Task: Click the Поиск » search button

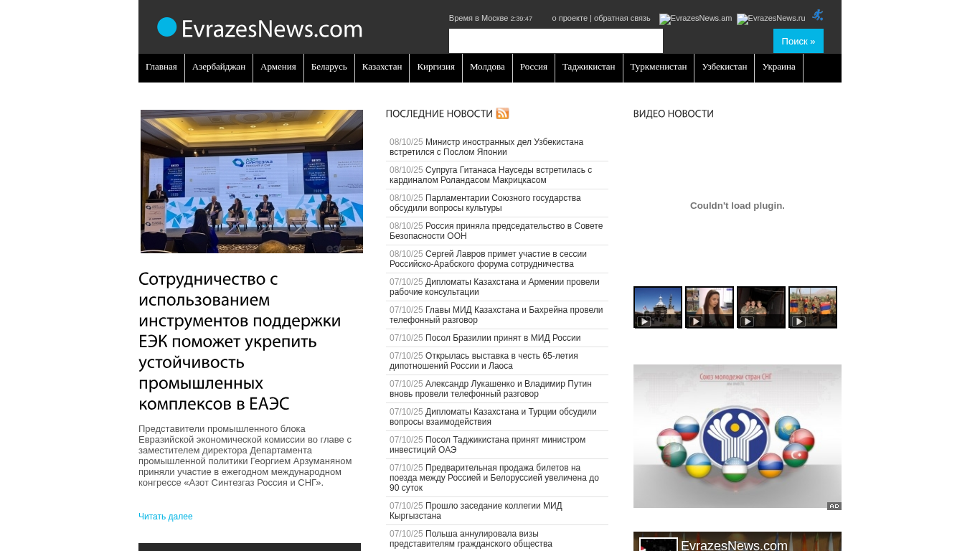Action: [x=798, y=41]
